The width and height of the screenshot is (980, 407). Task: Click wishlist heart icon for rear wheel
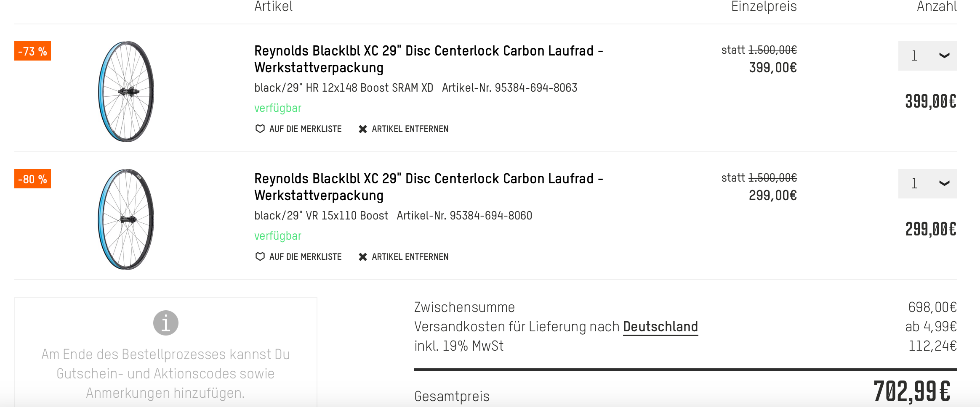[260, 129]
